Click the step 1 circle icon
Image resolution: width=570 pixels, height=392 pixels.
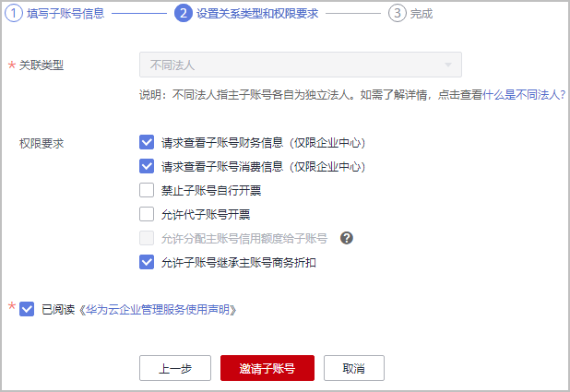tap(14, 14)
